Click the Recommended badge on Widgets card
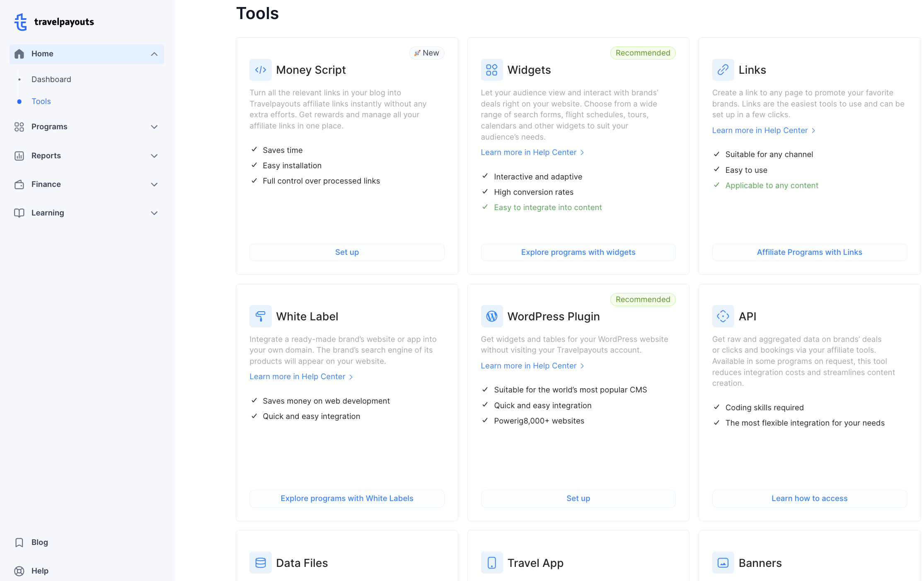Image resolution: width=924 pixels, height=581 pixels. (x=643, y=53)
